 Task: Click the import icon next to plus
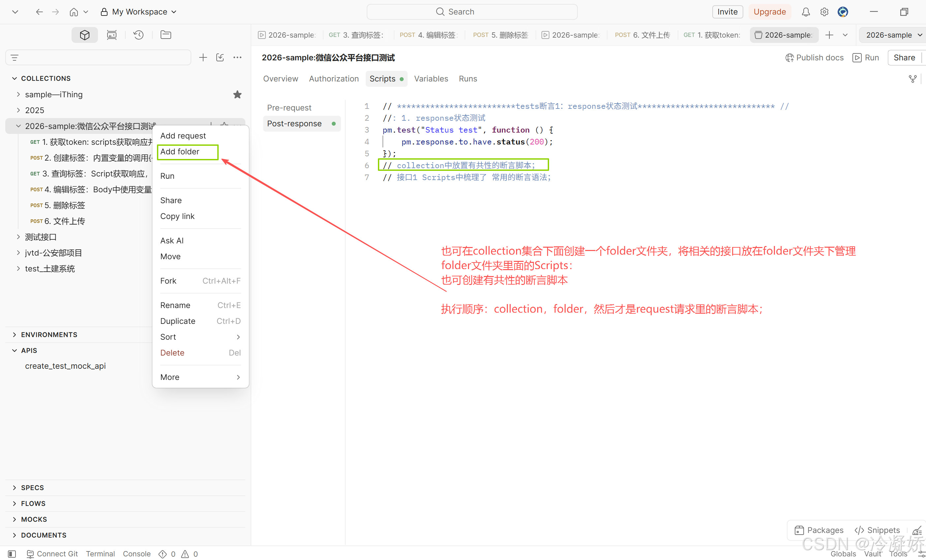click(x=220, y=57)
